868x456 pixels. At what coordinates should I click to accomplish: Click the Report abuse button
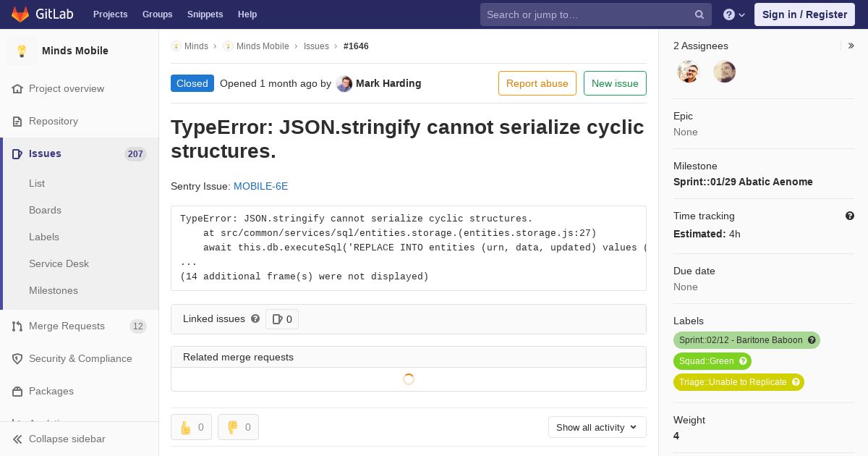537,83
